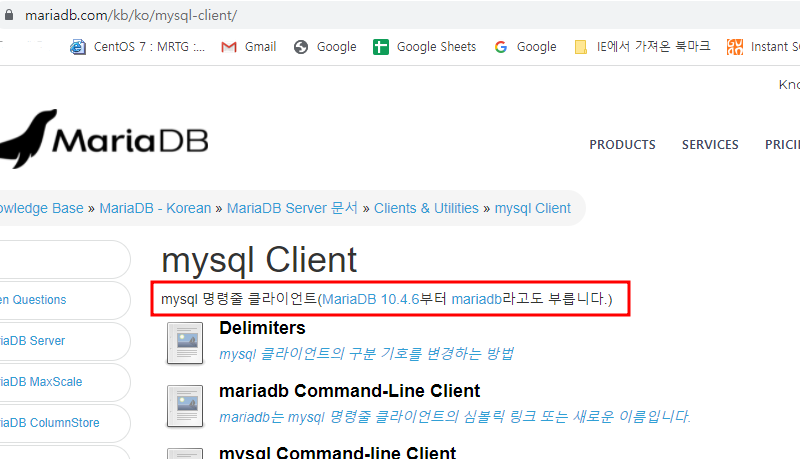Click the mariadb Command-Line Client thumbnail icon
800x459 pixels.
pyautogui.click(x=185, y=406)
